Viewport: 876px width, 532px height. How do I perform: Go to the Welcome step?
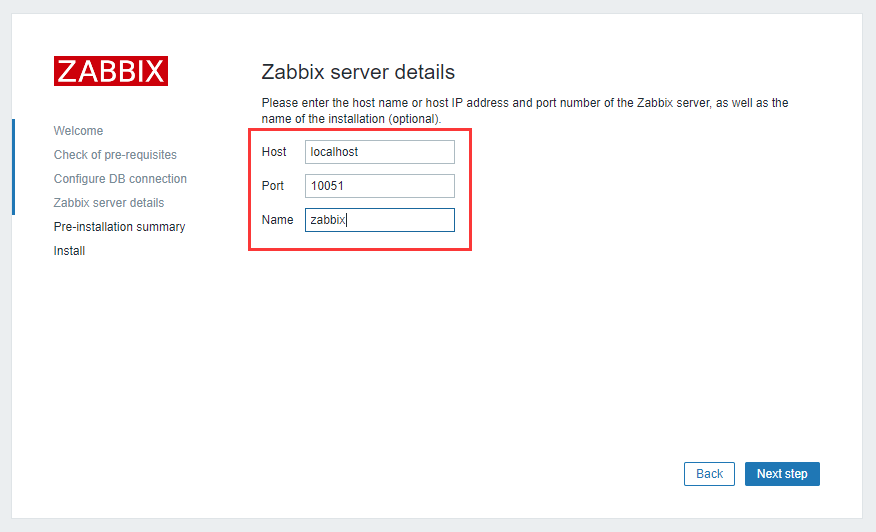pyautogui.click(x=78, y=131)
